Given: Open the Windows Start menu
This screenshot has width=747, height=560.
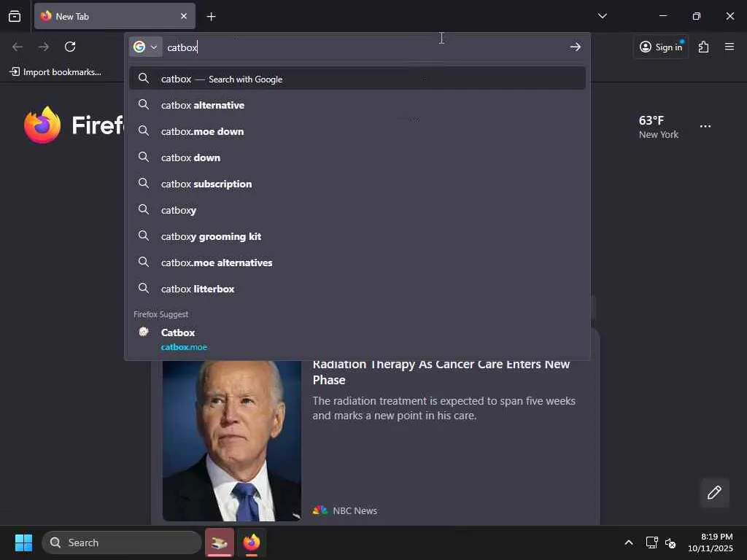Looking at the screenshot, I should point(23,542).
